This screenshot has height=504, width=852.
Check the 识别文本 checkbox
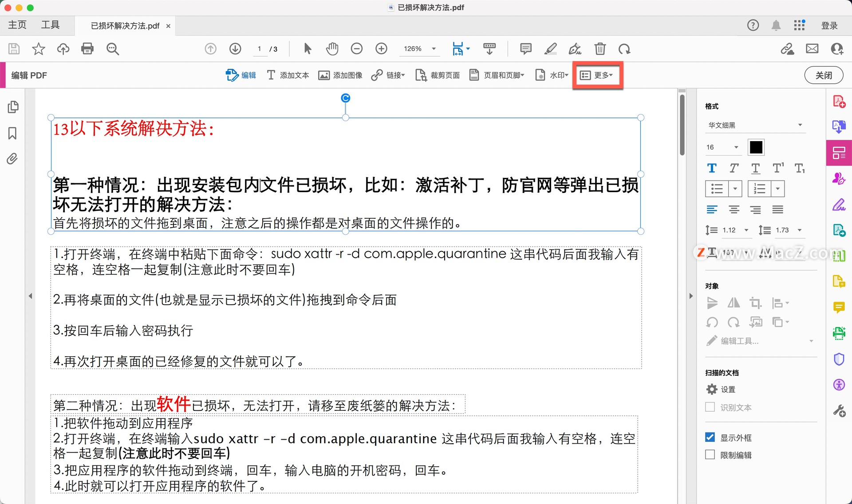tap(710, 407)
